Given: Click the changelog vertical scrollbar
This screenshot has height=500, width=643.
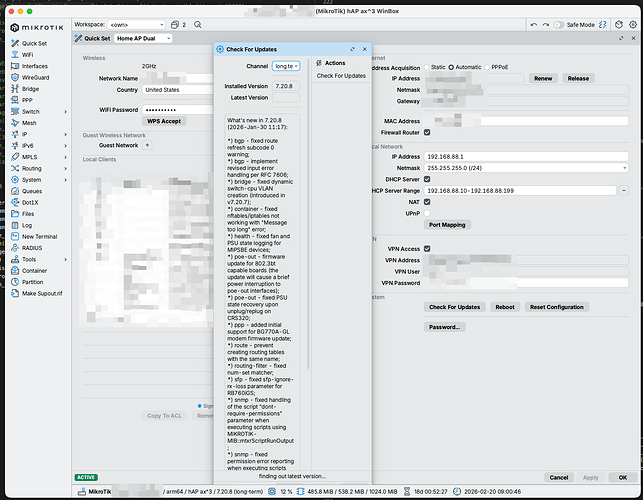Looking at the screenshot, I should pos(308,213).
